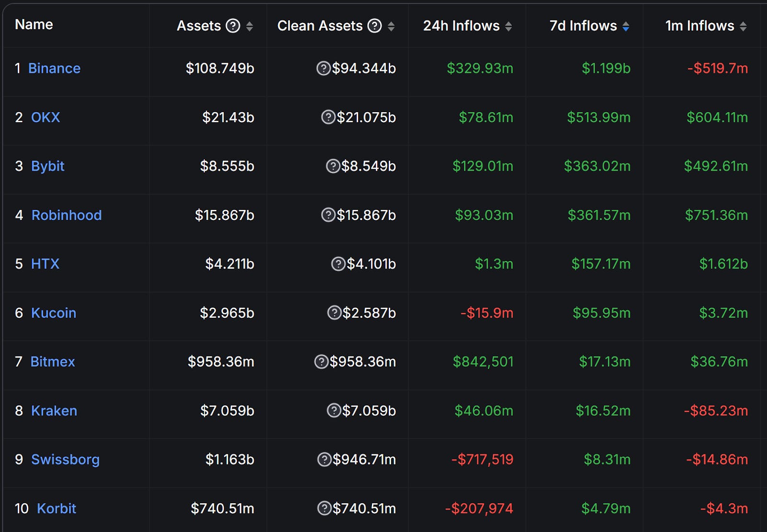
Task: Sort by the Assets column arrows
Action: coord(249,26)
